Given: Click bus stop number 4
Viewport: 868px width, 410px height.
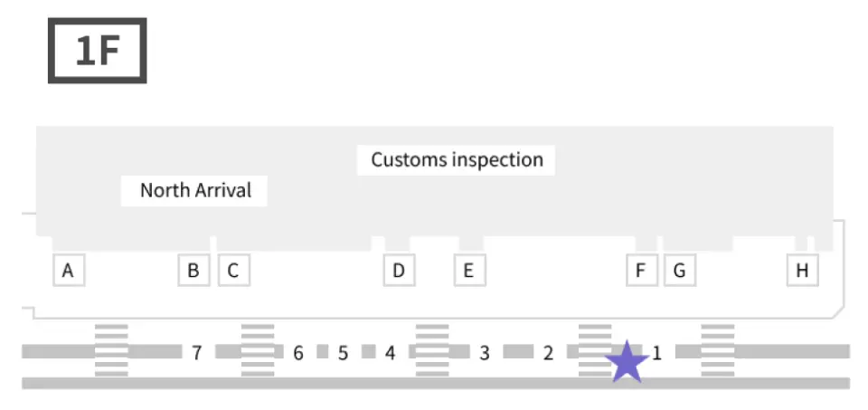Looking at the screenshot, I should pyautogui.click(x=390, y=353).
